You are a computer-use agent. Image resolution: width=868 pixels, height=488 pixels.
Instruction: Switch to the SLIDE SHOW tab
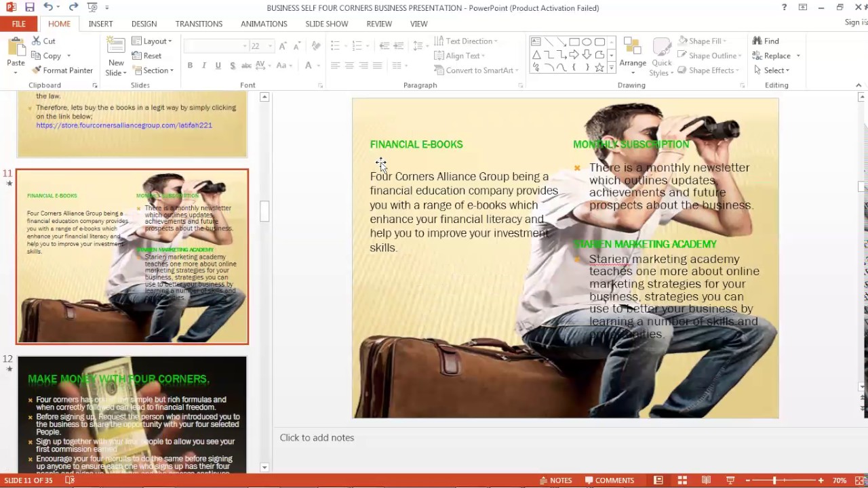[326, 24]
